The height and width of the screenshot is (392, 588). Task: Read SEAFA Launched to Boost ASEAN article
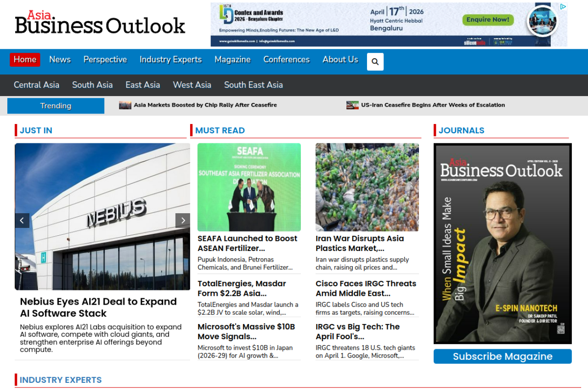[x=247, y=243]
